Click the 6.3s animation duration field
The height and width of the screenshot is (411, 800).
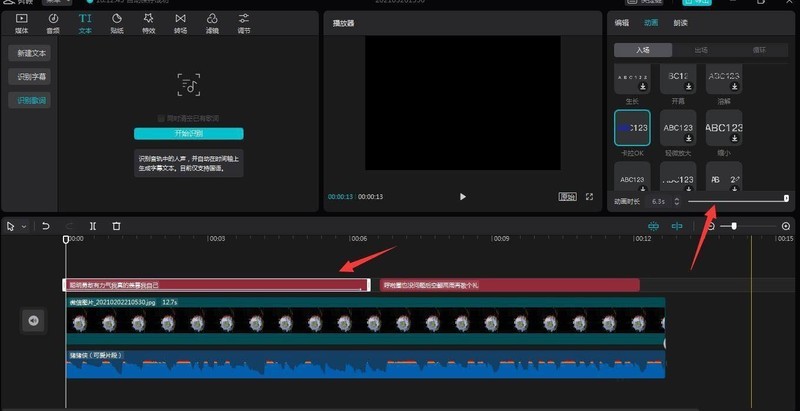[x=659, y=201]
